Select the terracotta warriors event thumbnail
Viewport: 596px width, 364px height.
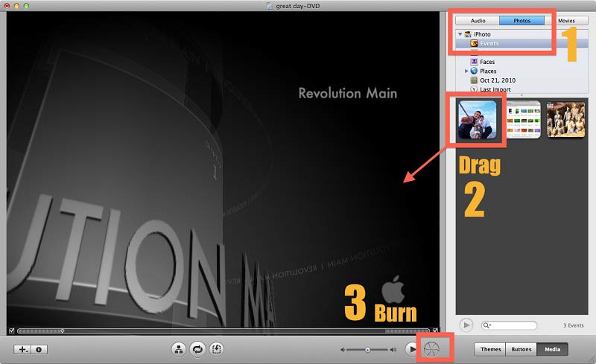(565, 120)
